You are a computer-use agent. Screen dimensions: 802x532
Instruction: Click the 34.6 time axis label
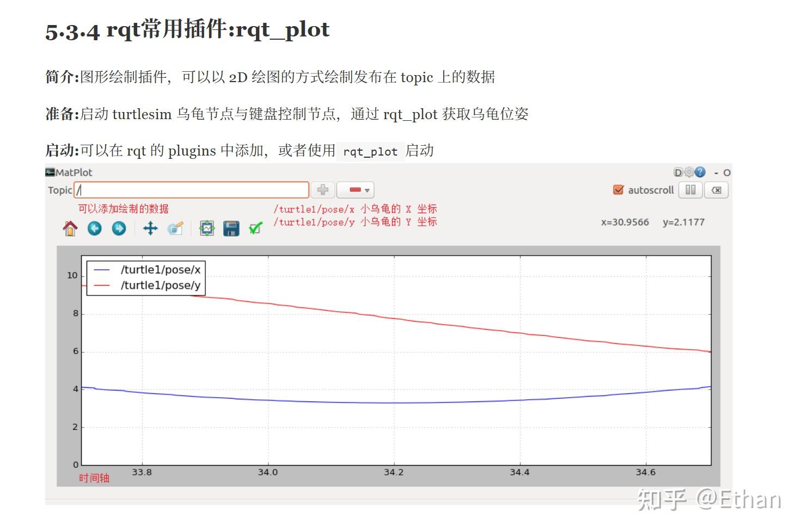(646, 472)
